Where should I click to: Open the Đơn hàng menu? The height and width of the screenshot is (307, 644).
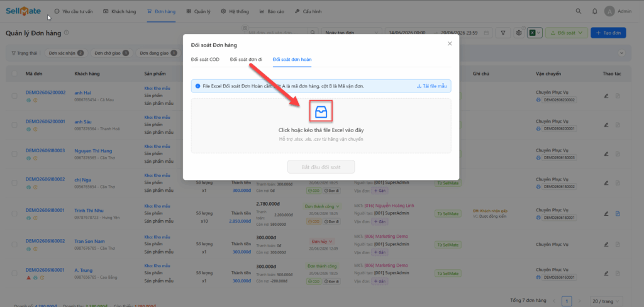pyautogui.click(x=162, y=11)
